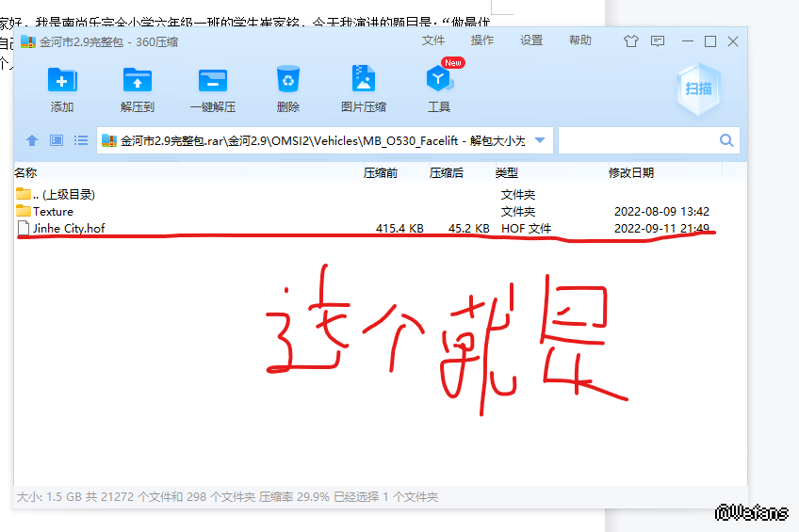Click the 添加 (Add) toolbar icon
The width and height of the screenshot is (799, 532).
coord(62,80)
